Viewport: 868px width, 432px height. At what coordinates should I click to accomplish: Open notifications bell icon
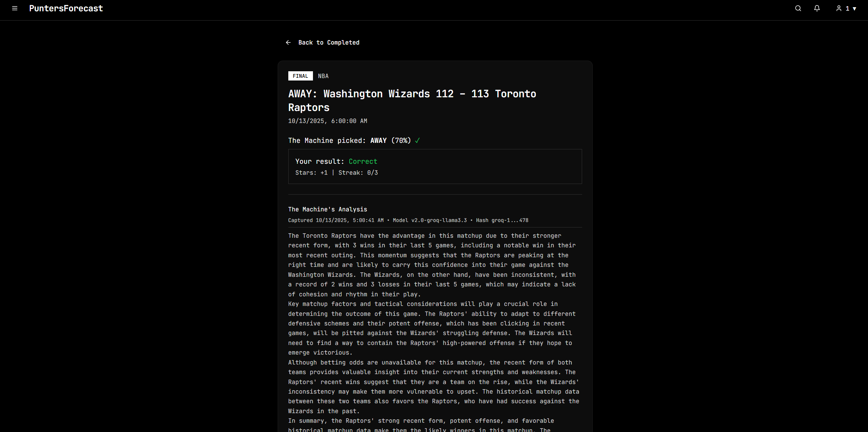[817, 8]
